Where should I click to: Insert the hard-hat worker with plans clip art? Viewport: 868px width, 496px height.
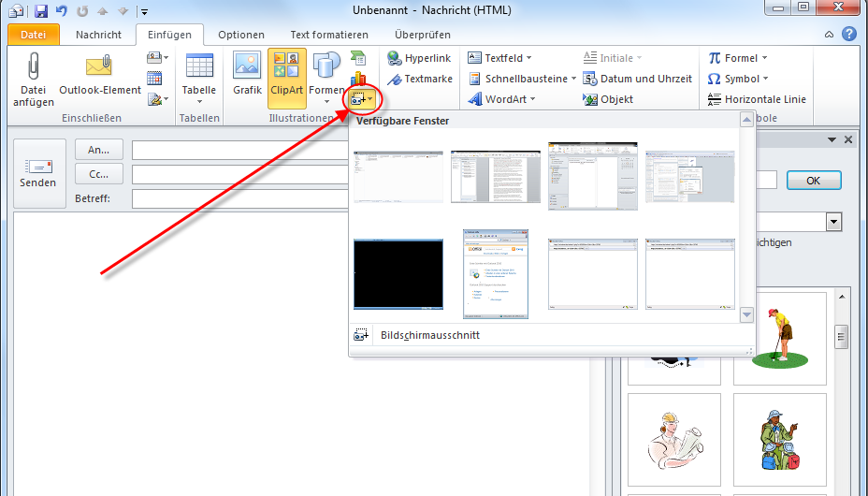click(674, 440)
